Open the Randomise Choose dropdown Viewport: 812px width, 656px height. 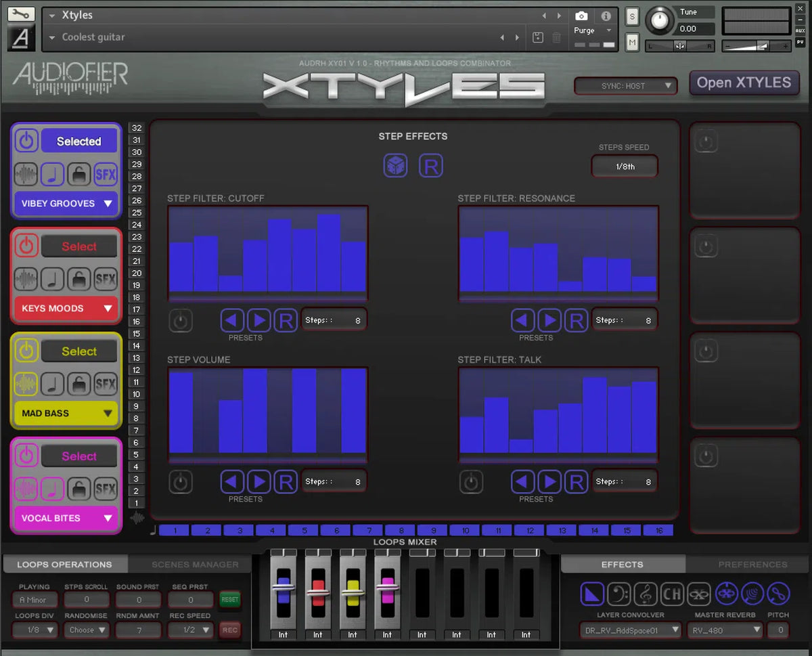pos(86,630)
